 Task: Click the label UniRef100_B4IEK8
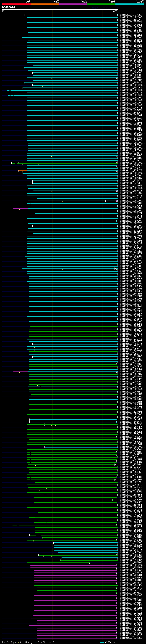(x=131, y=251)
